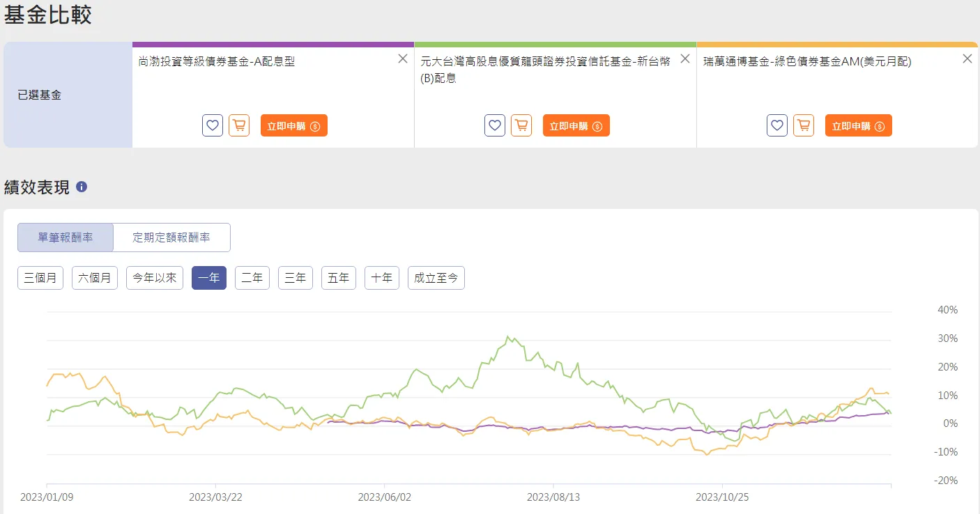
Task: Click the 2023/03/22 date on chart axis
Action: tap(215, 497)
